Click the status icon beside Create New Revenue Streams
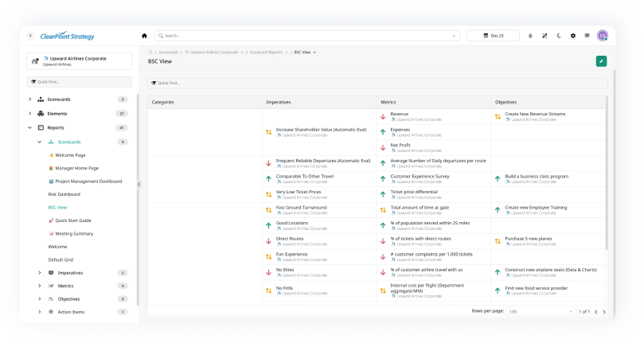This screenshot has height=343, width=644. point(498,117)
